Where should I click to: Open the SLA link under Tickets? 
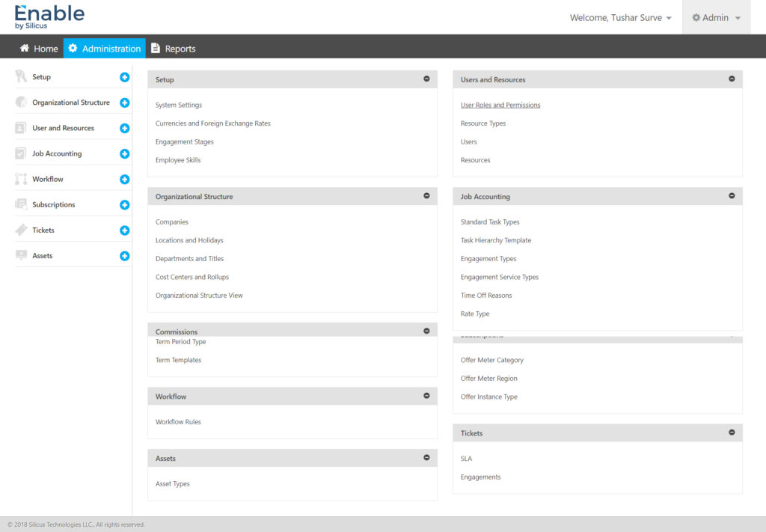tap(466, 459)
